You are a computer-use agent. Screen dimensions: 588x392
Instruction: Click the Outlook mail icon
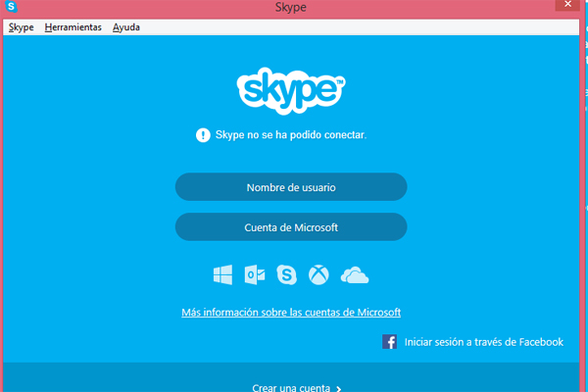[x=255, y=275]
